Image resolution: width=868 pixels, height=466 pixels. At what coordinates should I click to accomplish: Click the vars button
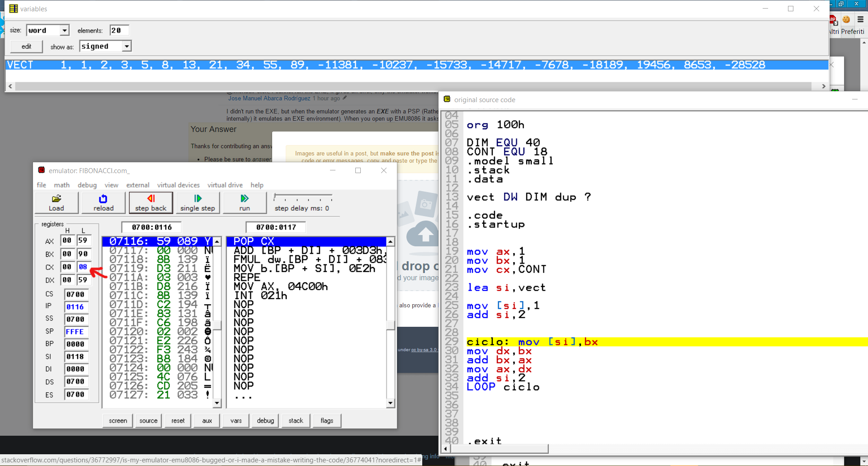point(236,420)
